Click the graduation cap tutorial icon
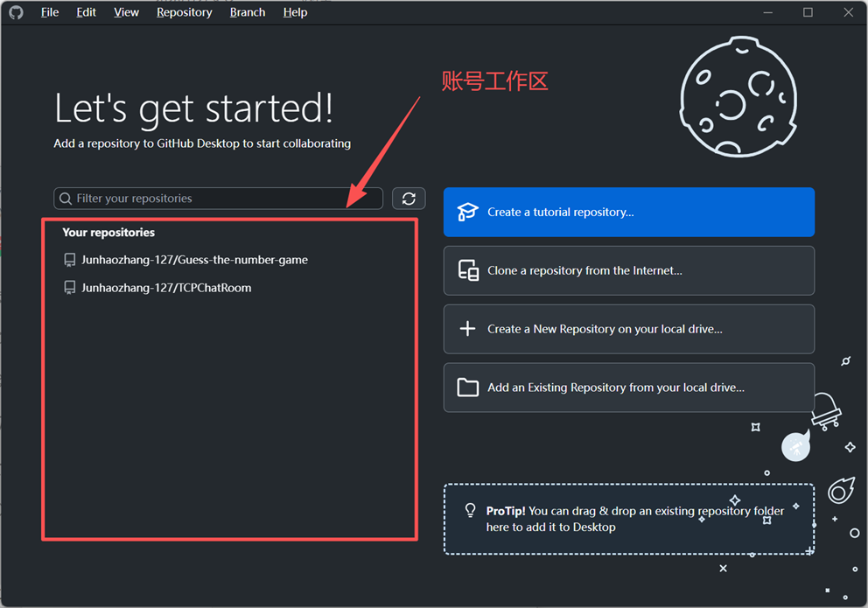Viewport: 868px width, 608px height. click(467, 212)
